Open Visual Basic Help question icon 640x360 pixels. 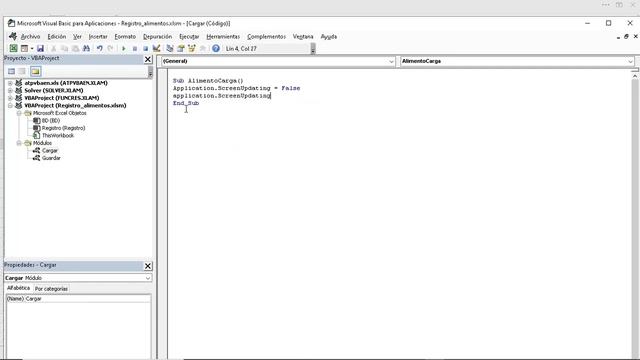click(x=216, y=49)
